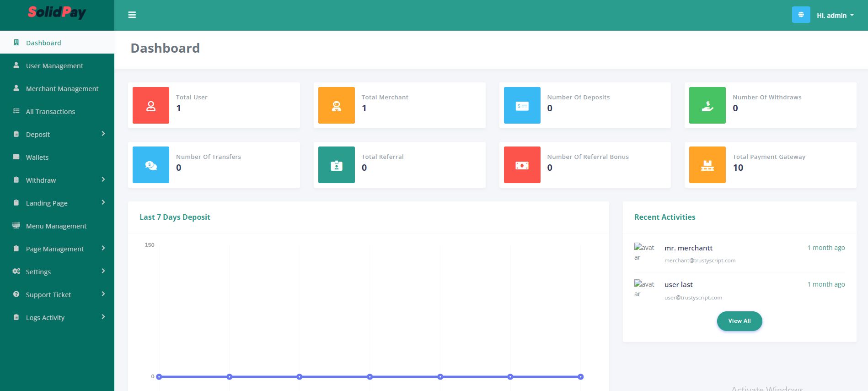Click the Withdraw clipboard icon
The height and width of the screenshot is (391, 868).
click(16, 180)
